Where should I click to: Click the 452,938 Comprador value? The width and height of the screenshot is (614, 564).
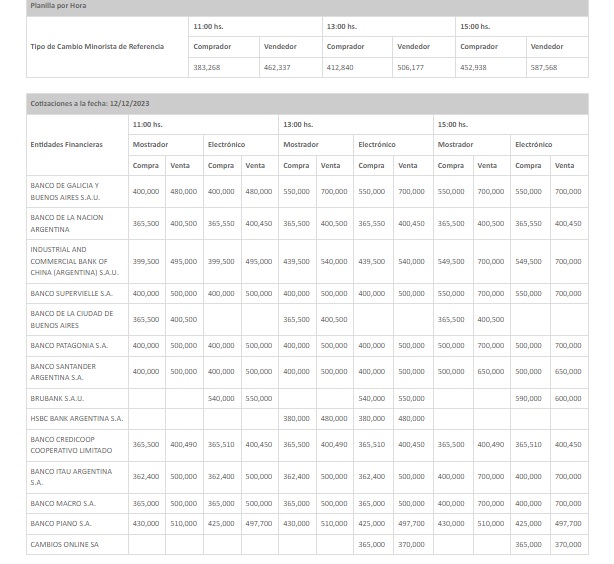coord(473,67)
